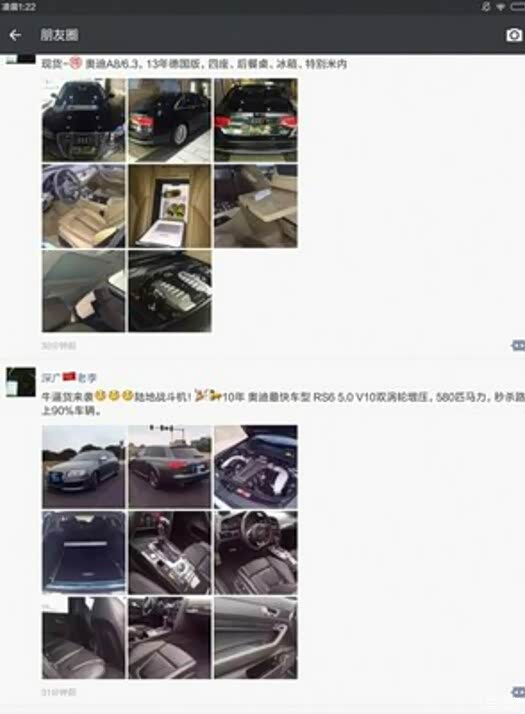The width and height of the screenshot is (525, 714).
Task: Open the RS6 steering wheel photo
Action: coord(256,552)
